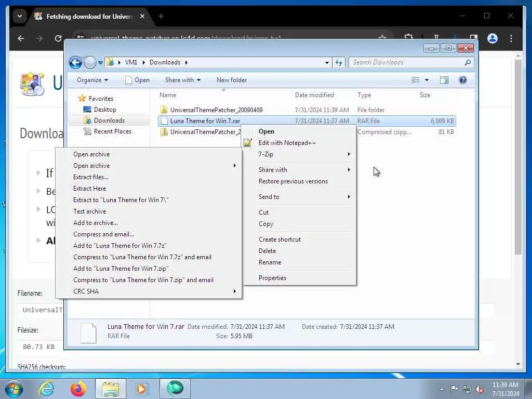This screenshot has height=399, width=532.
Task: Click the Explorer back navigation arrow
Action: [x=75, y=62]
